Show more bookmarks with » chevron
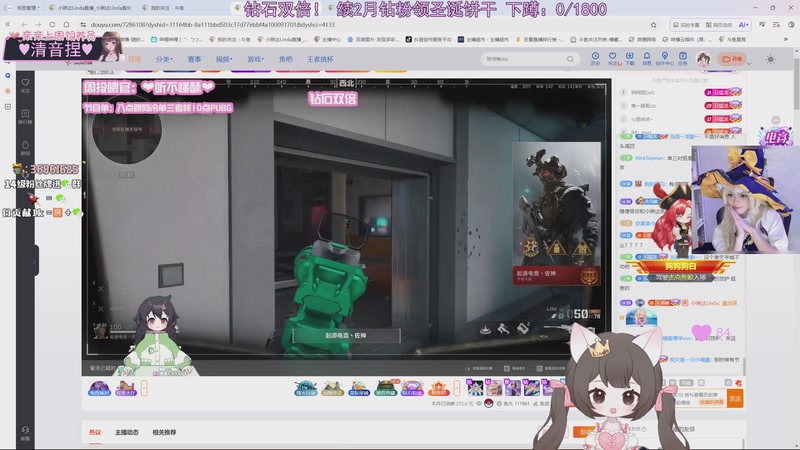 pyautogui.click(x=786, y=39)
